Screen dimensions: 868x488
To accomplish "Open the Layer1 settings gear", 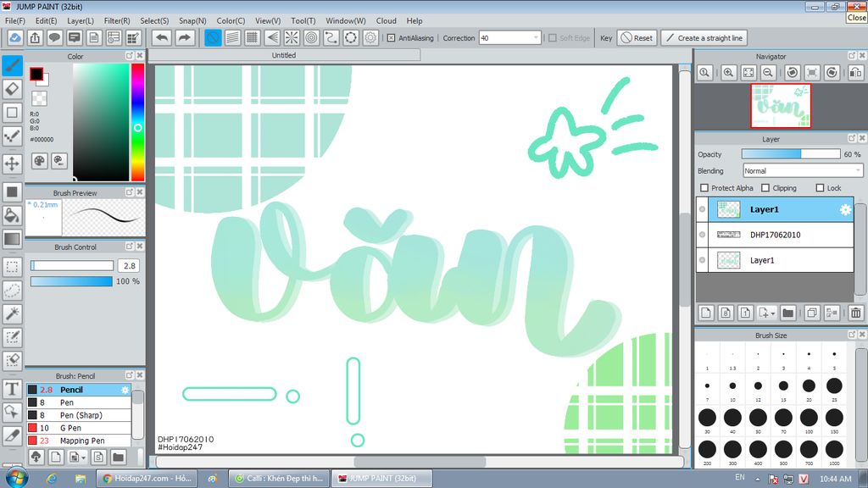I will pyautogui.click(x=845, y=209).
